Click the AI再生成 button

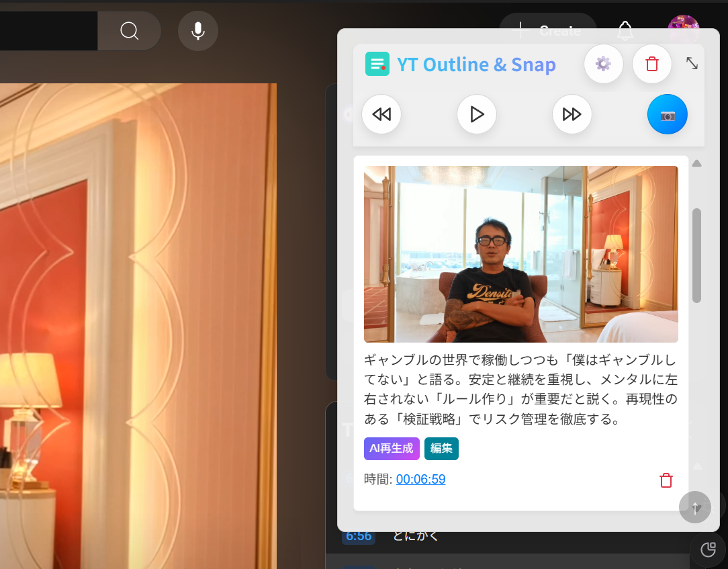tap(392, 449)
